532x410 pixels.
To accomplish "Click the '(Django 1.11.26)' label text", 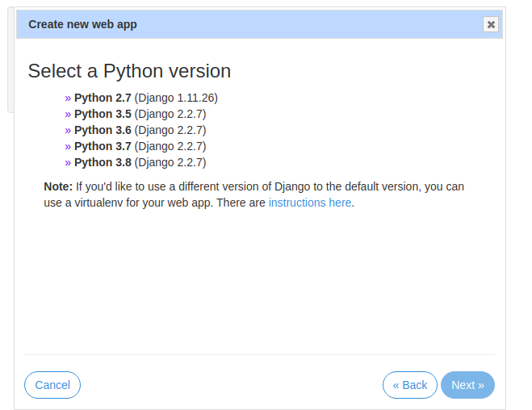I will 176,98.
